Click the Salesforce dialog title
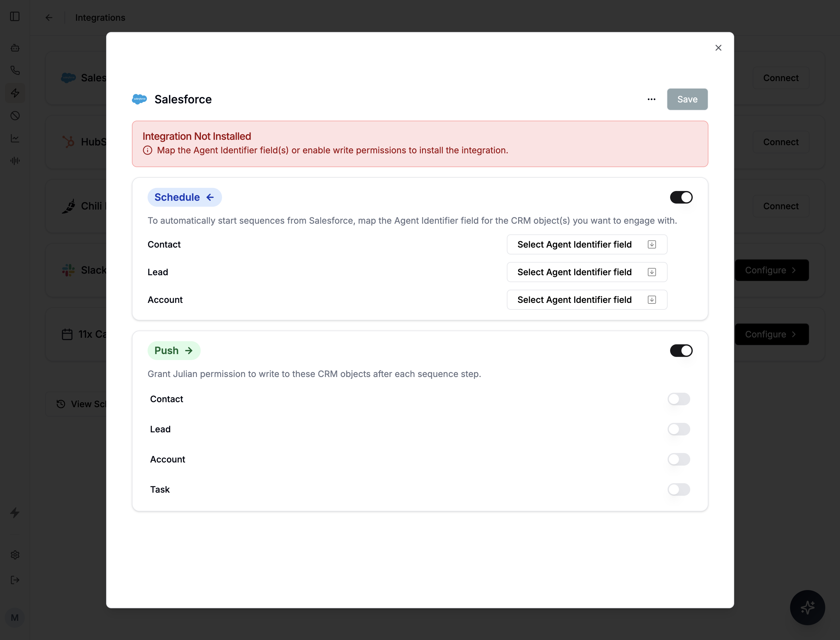 tap(183, 99)
